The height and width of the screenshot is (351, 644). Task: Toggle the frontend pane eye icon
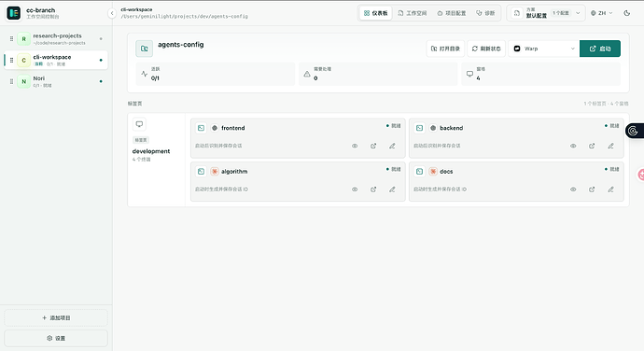point(355,146)
